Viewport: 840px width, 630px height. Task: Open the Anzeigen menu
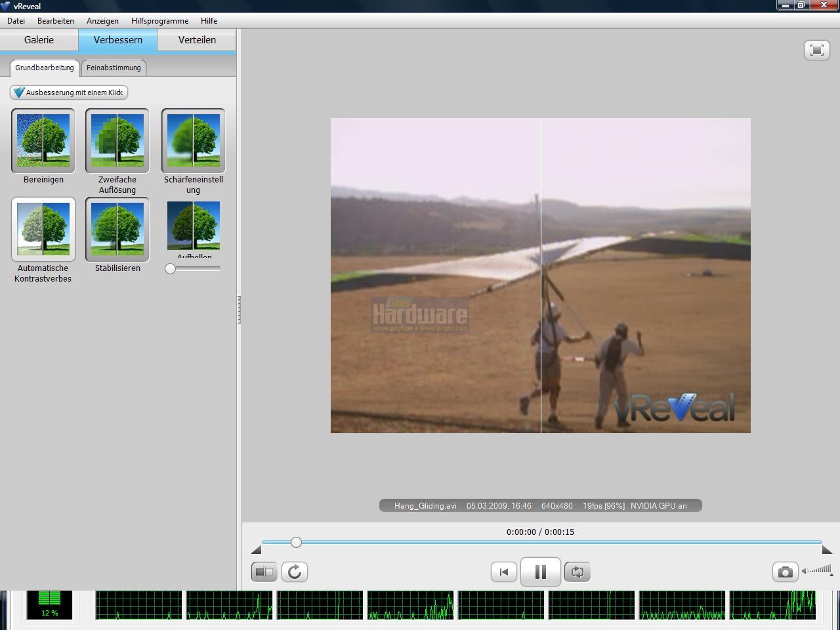point(102,21)
